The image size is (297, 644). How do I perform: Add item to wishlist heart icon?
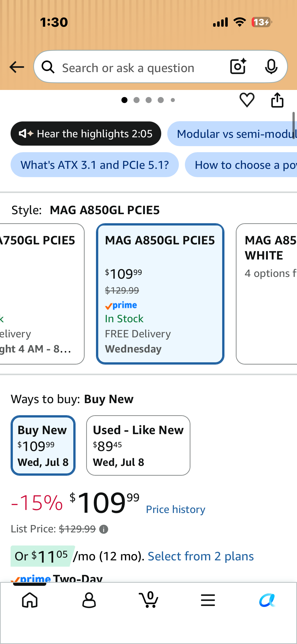(x=247, y=100)
